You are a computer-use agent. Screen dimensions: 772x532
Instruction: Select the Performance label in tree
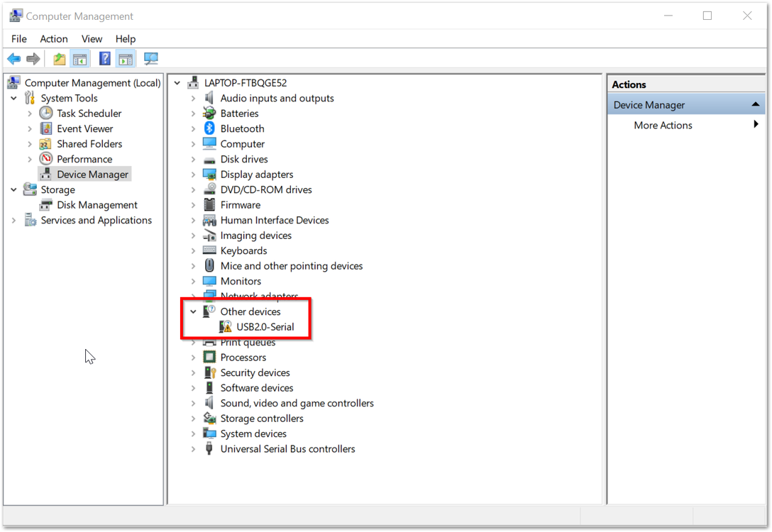[x=84, y=159]
